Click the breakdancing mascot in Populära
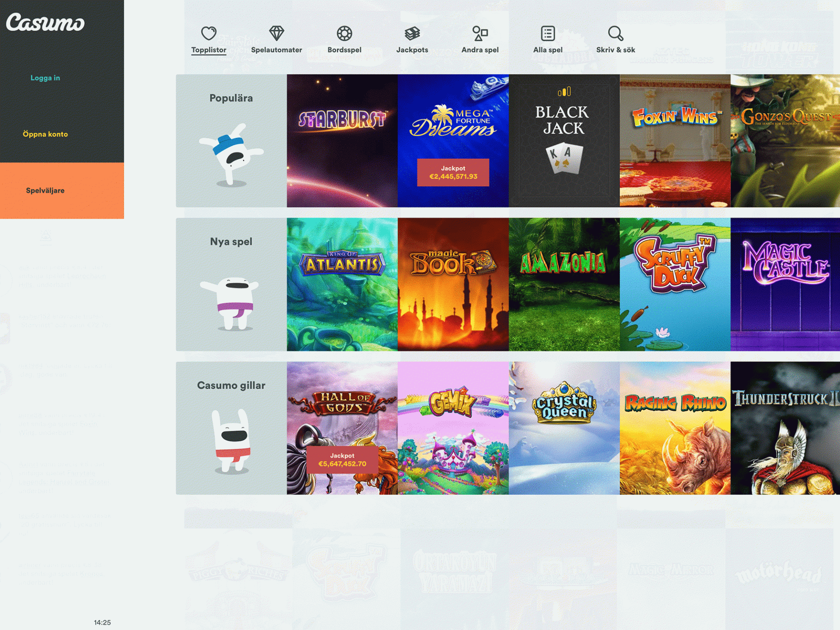 coord(231,155)
